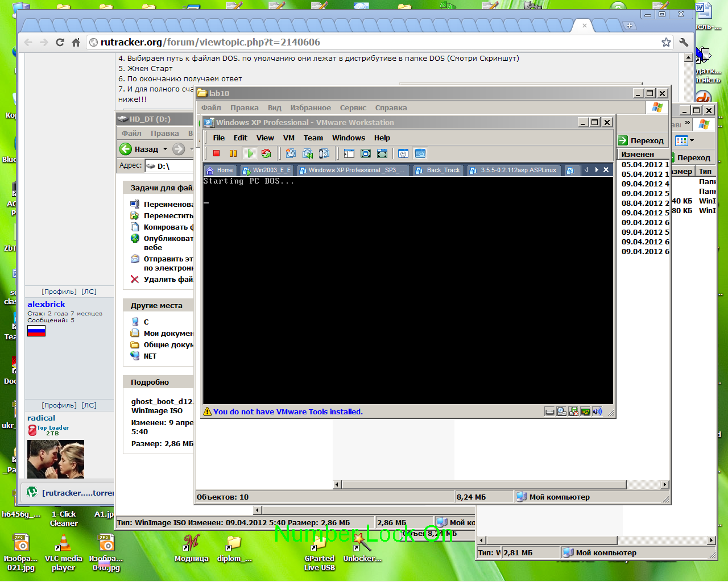Click the green Power On play button

click(x=250, y=153)
